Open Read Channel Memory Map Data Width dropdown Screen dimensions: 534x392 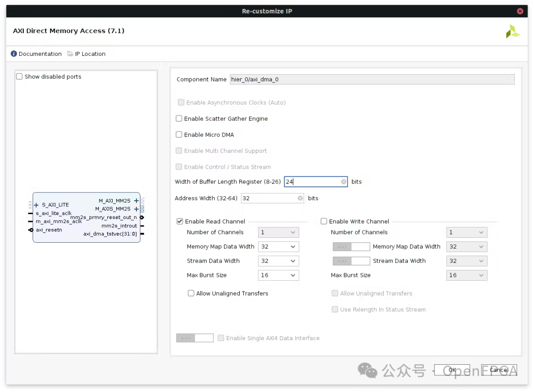pyautogui.click(x=278, y=247)
